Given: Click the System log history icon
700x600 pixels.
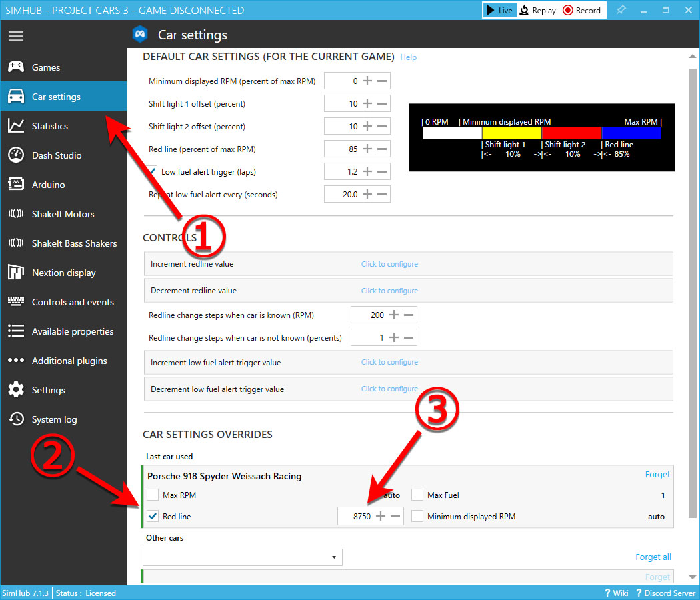Looking at the screenshot, I should pyautogui.click(x=16, y=419).
